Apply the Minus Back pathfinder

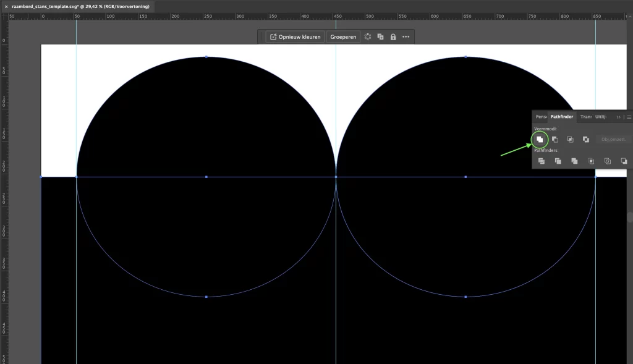(x=623, y=161)
